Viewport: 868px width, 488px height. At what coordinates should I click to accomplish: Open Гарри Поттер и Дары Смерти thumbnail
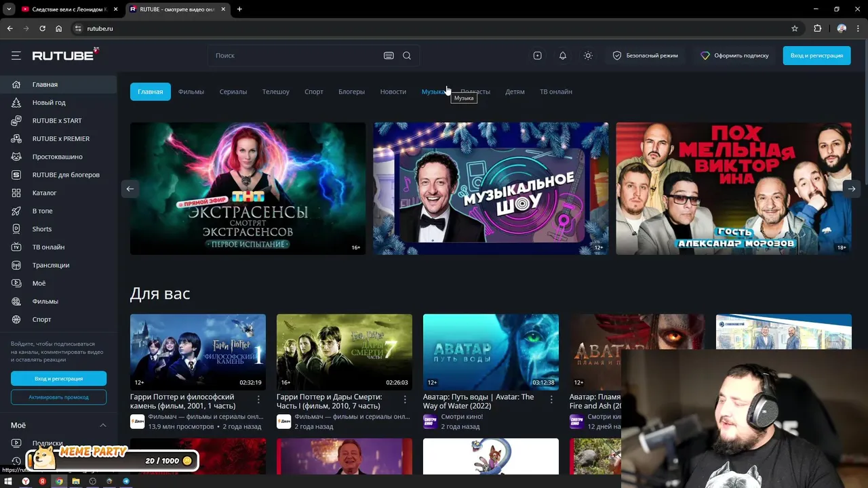pyautogui.click(x=344, y=352)
